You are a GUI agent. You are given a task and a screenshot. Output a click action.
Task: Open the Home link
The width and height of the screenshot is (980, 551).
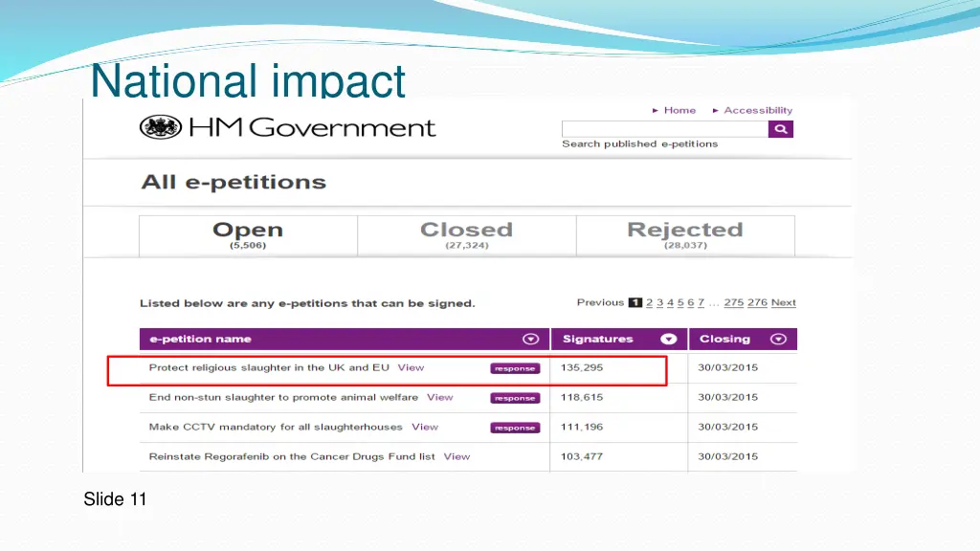tap(679, 110)
